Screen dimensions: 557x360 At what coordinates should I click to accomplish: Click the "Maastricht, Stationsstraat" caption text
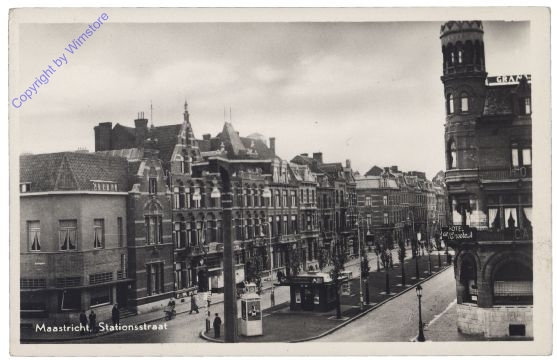[x=101, y=327]
